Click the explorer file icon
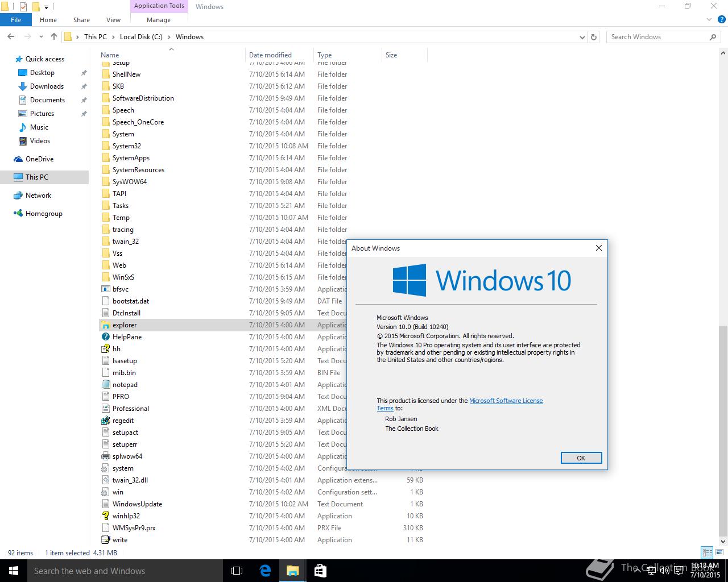728x582 pixels. pyautogui.click(x=105, y=325)
